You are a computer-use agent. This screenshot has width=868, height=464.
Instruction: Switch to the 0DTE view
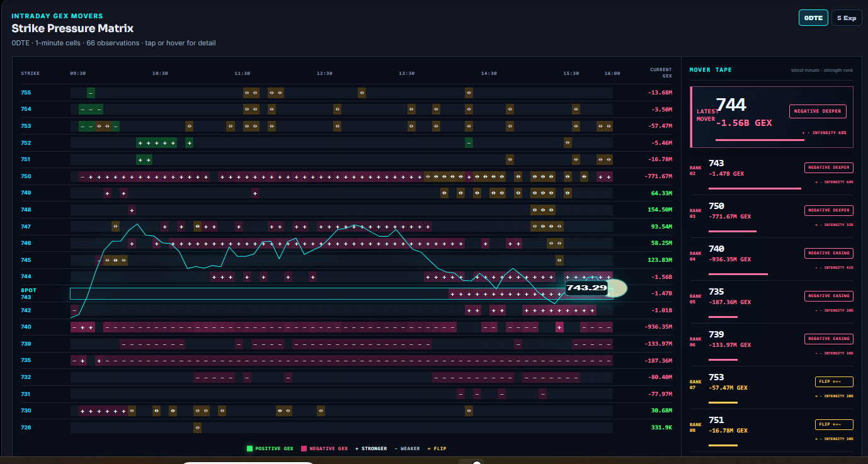click(813, 18)
